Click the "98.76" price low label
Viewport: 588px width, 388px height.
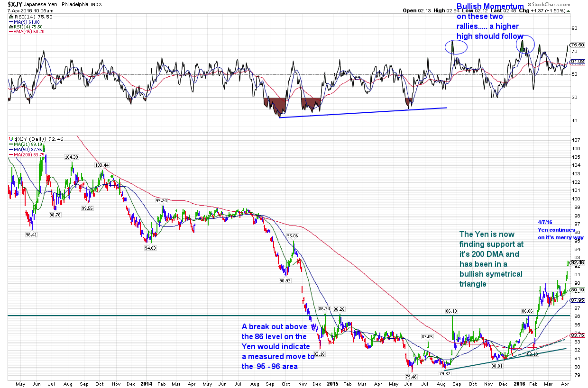tap(55, 215)
